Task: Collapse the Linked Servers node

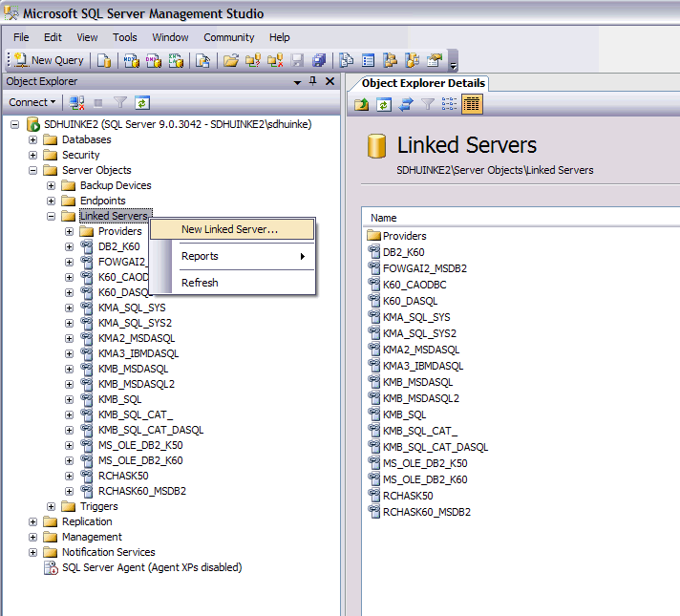Action: point(52,216)
